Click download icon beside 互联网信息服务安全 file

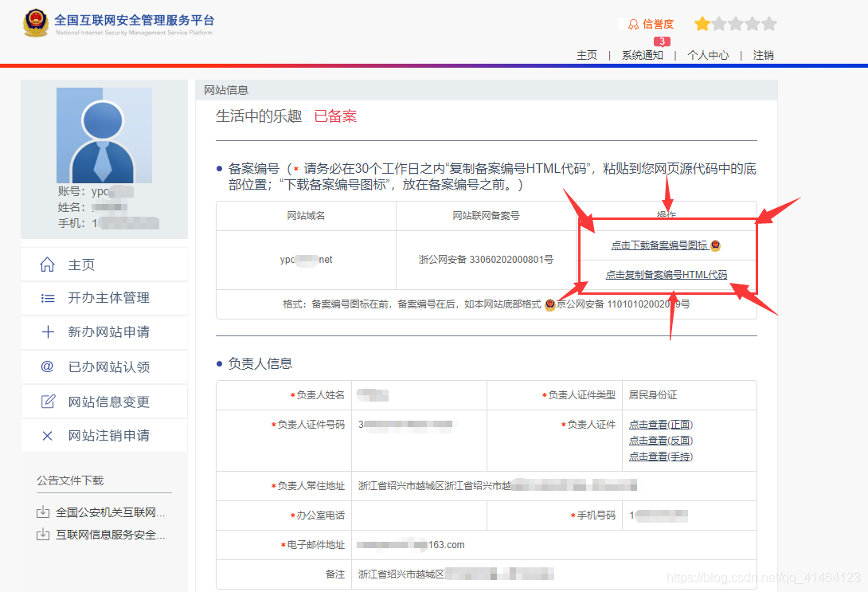click(43, 535)
